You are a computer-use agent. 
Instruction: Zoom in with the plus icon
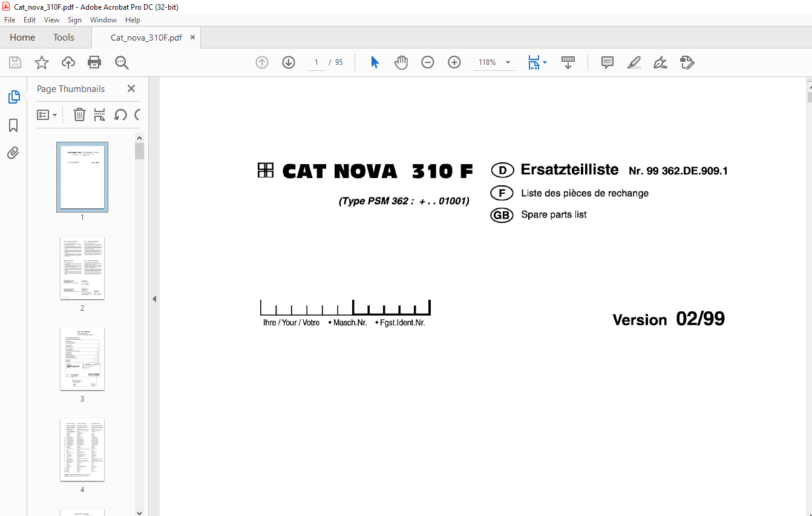454,62
